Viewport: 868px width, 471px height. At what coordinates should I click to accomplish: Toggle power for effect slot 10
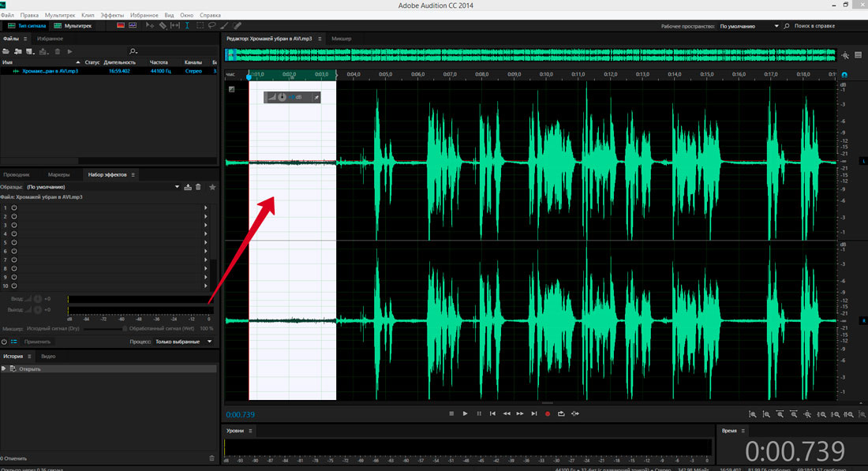tap(14, 286)
